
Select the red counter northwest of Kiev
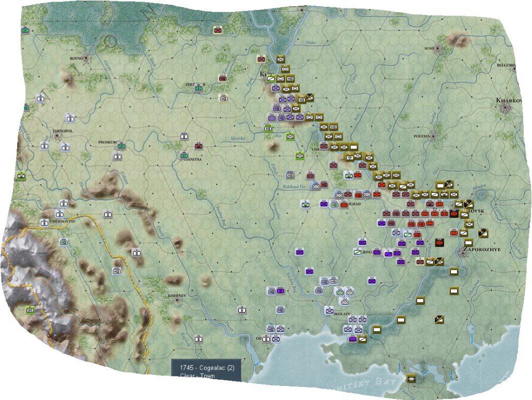click(x=261, y=59)
